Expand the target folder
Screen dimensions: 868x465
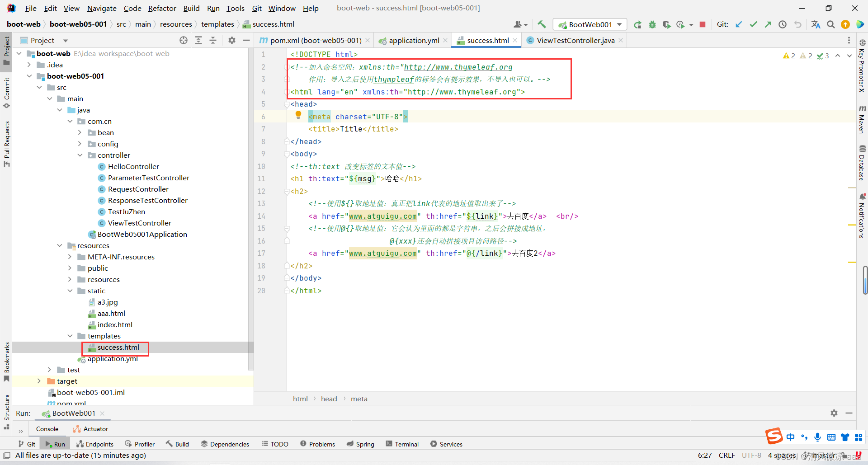(39, 381)
